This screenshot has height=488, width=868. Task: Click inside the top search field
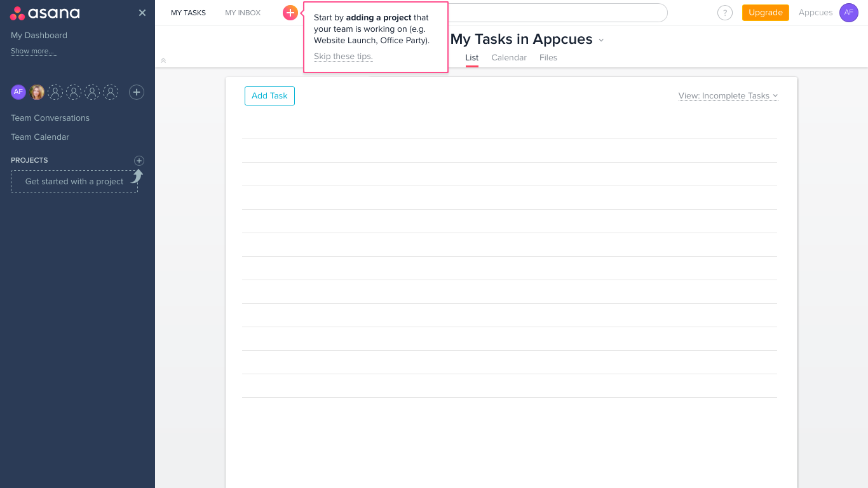(x=559, y=12)
